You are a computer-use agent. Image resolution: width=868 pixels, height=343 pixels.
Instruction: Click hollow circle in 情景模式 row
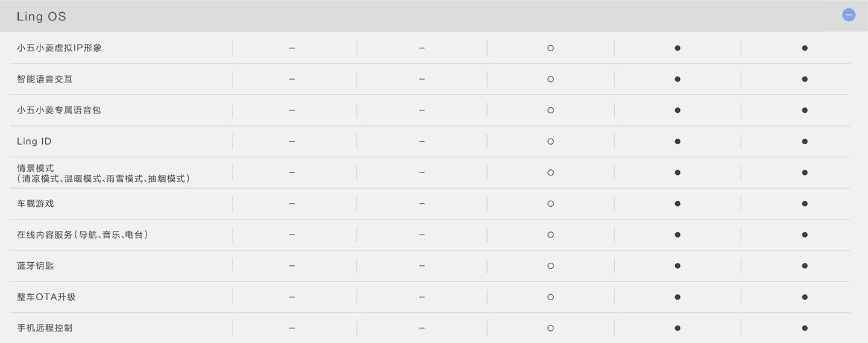(x=550, y=172)
